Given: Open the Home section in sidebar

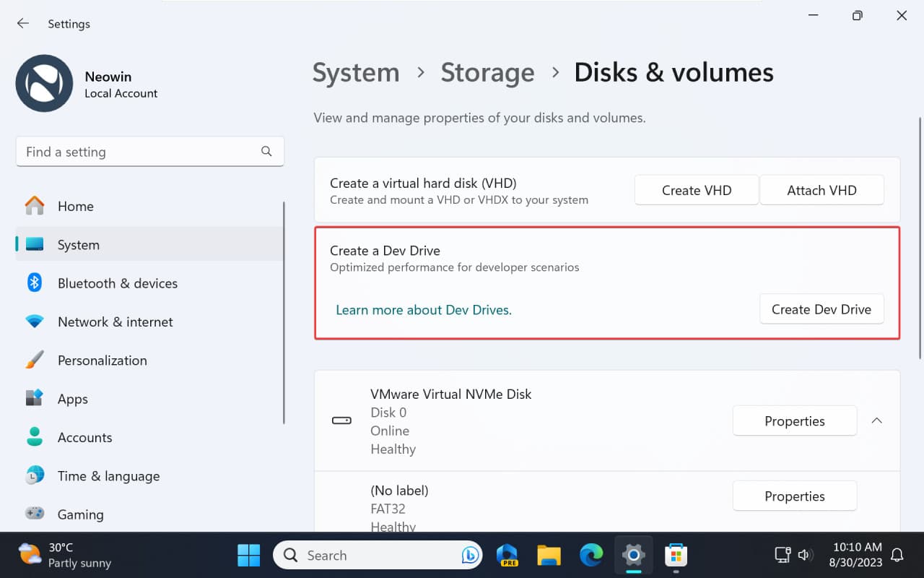Looking at the screenshot, I should pos(75,206).
